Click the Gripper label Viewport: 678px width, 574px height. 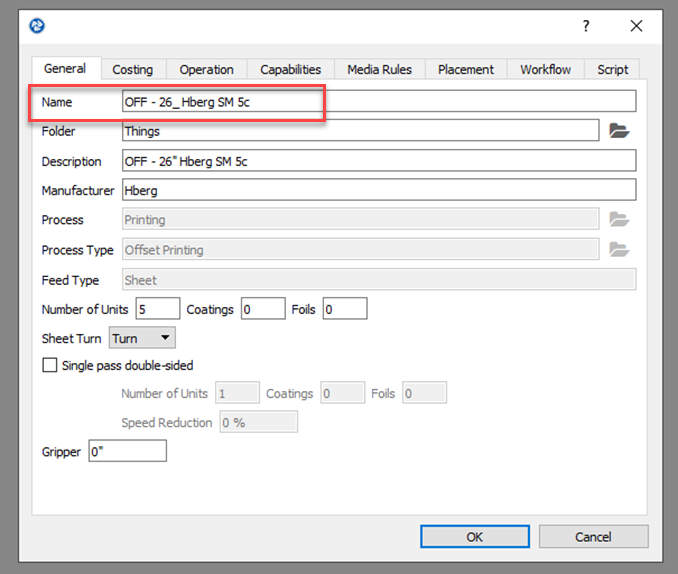tap(61, 452)
